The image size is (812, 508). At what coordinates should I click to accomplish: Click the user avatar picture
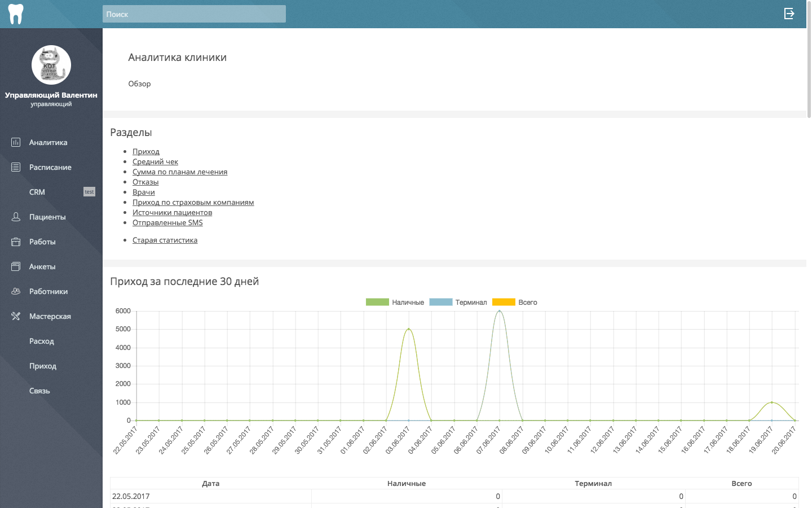(51, 65)
